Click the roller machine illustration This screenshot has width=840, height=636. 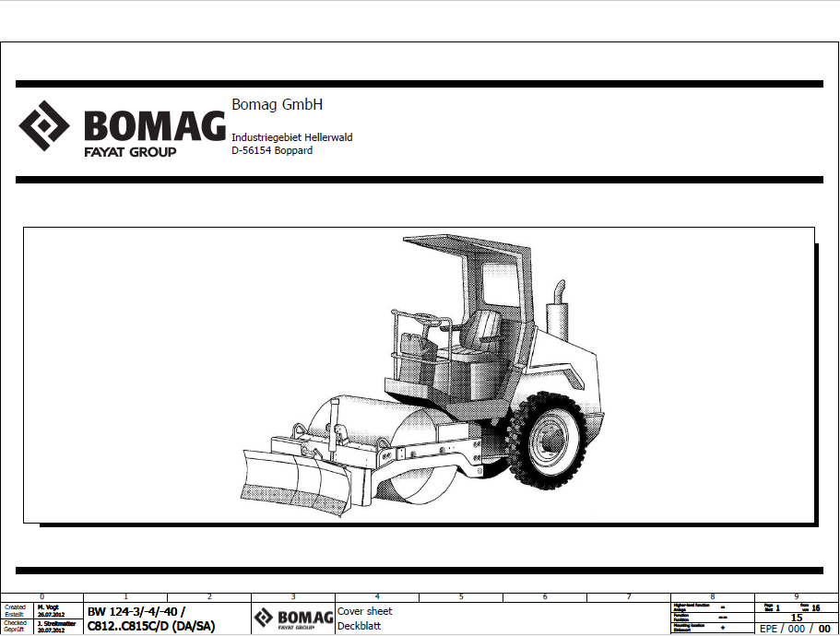(422, 375)
